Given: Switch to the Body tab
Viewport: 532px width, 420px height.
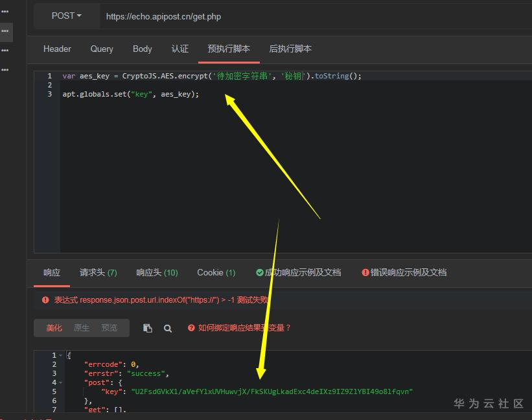Looking at the screenshot, I should (142, 49).
